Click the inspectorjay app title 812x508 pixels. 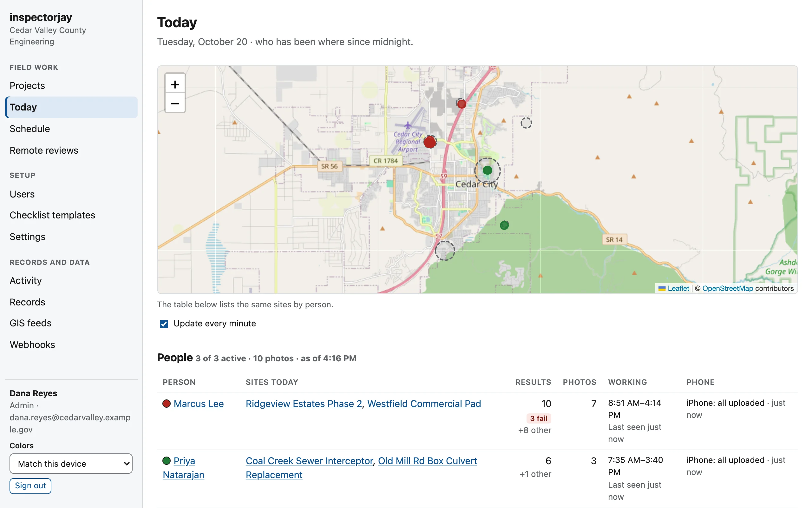click(x=41, y=17)
